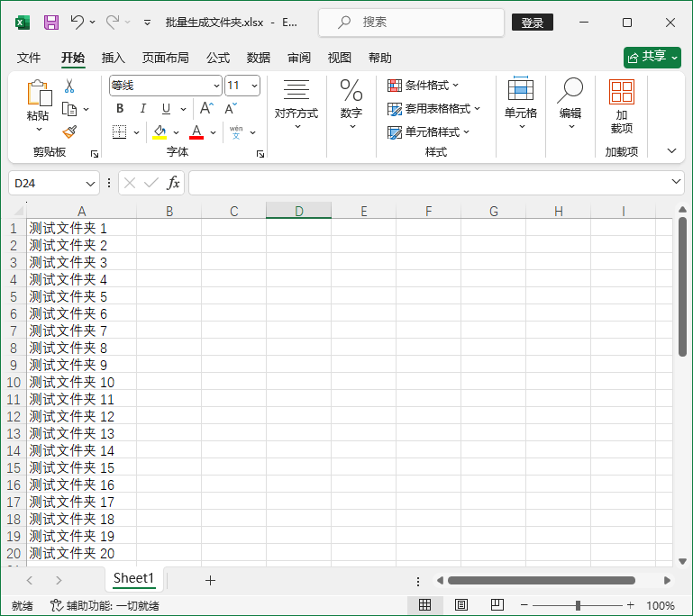Click the Add-ins icon

[x=621, y=105]
